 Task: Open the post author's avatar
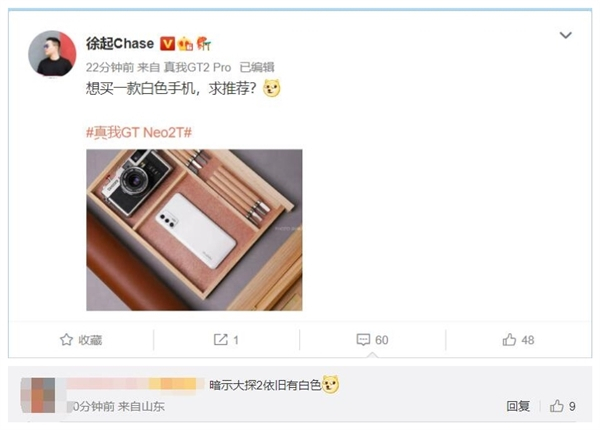(x=52, y=54)
